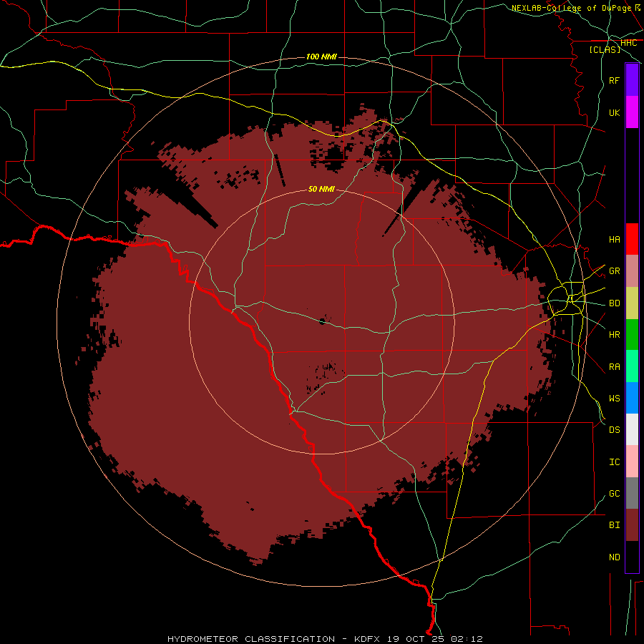644x644 pixels.
Task: Click the BD yellow legend swatch
Action: coord(632,303)
